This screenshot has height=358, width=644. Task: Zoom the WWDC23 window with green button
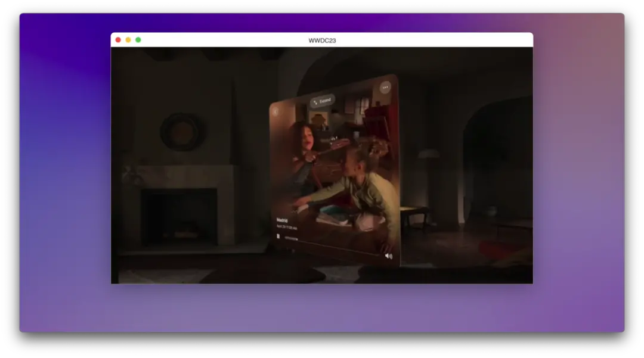click(138, 40)
